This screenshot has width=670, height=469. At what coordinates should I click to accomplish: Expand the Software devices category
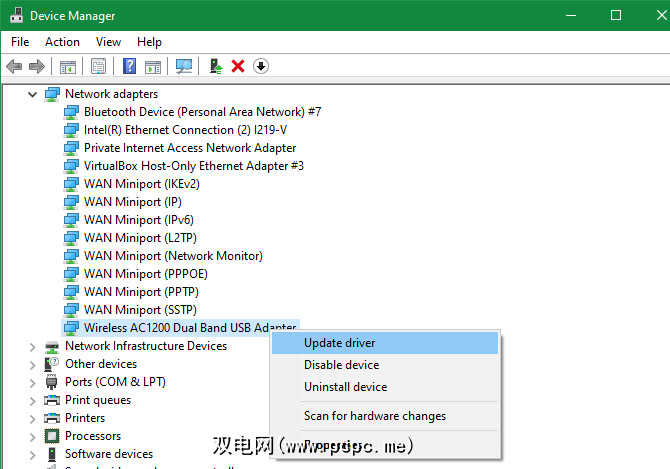(32, 455)
